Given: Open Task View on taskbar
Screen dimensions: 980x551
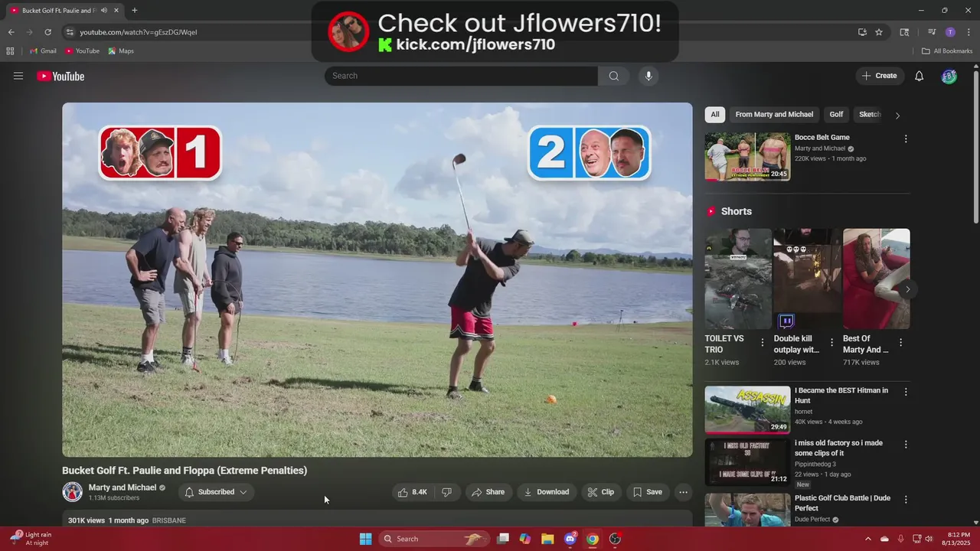Looking at the screenshot, I should coord(503,539).
